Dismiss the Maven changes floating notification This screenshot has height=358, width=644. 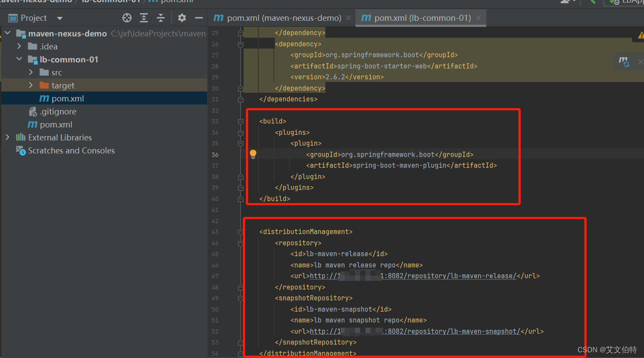pyautogui.click(x=641, y=62)
